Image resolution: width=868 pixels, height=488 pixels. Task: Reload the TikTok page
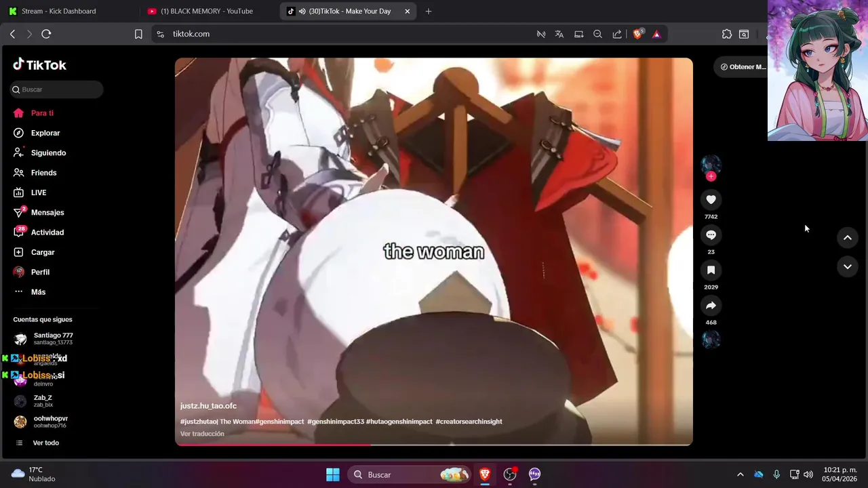tap(46, 34)
